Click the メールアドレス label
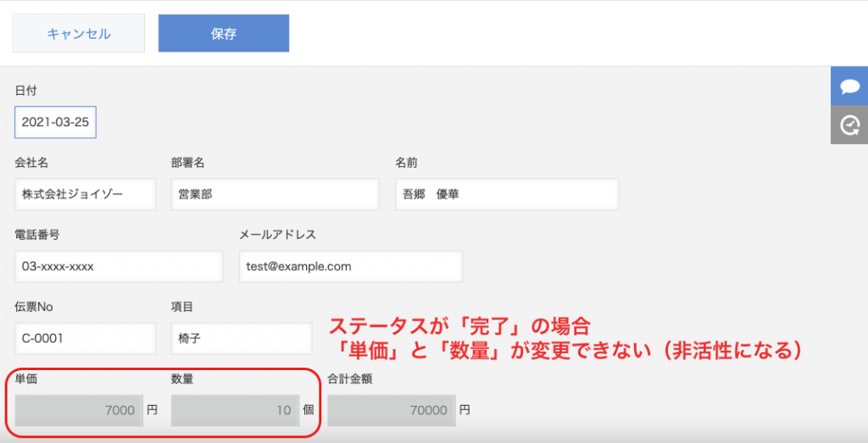 point(277,235)
